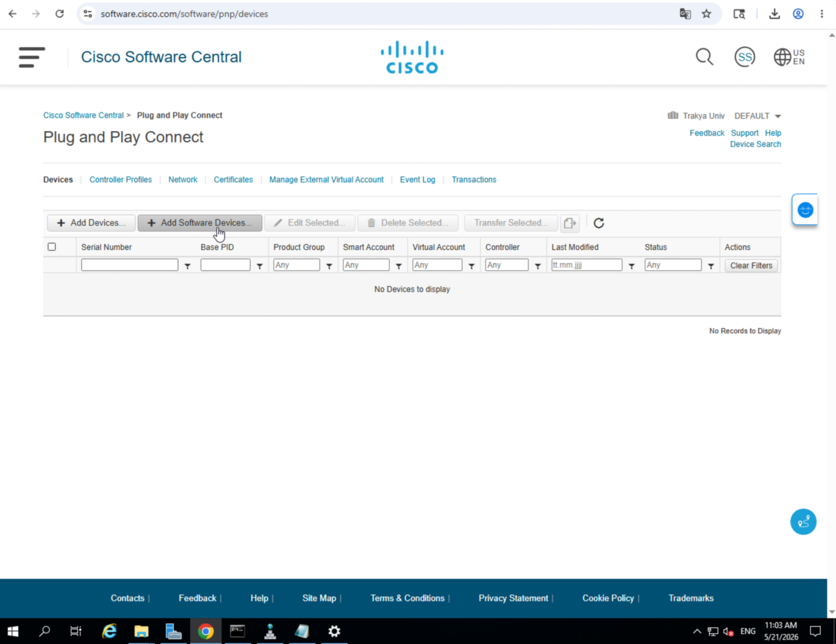The width and height of the screenshot is (836, 644).
Task: Click the site information icon in address bar
Action: pos(88,13)
